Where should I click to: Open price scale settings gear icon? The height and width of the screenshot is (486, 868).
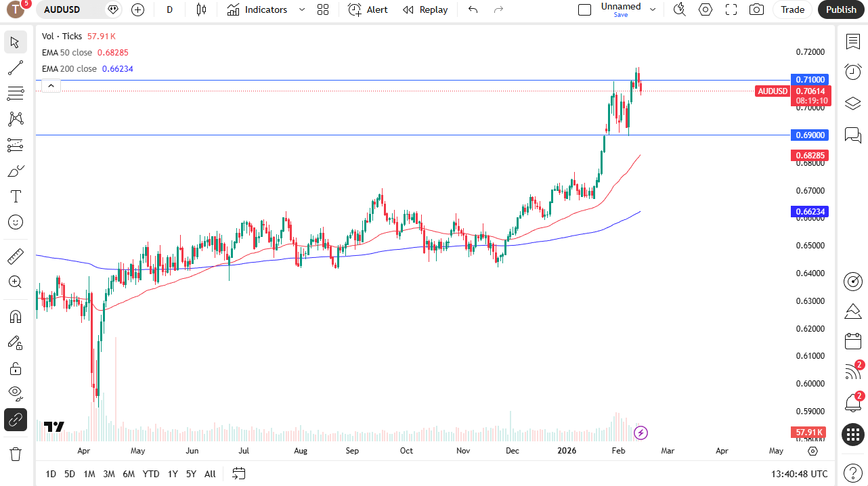point(813,451)
